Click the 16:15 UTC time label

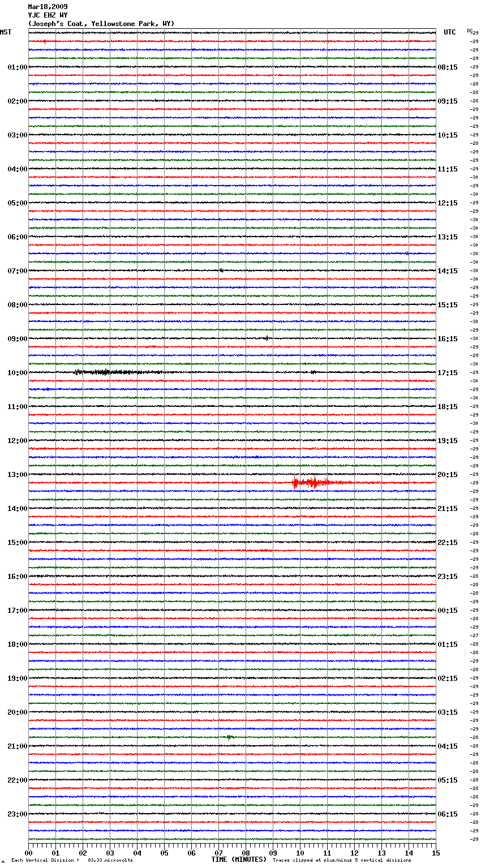448,339
